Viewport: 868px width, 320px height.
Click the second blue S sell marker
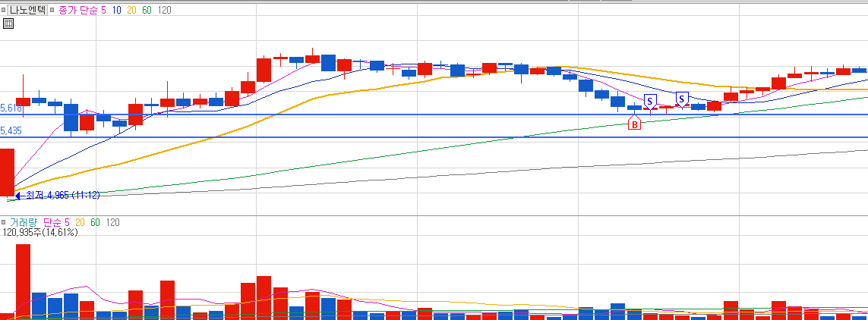pyautogui.click(x=683, y=99)
